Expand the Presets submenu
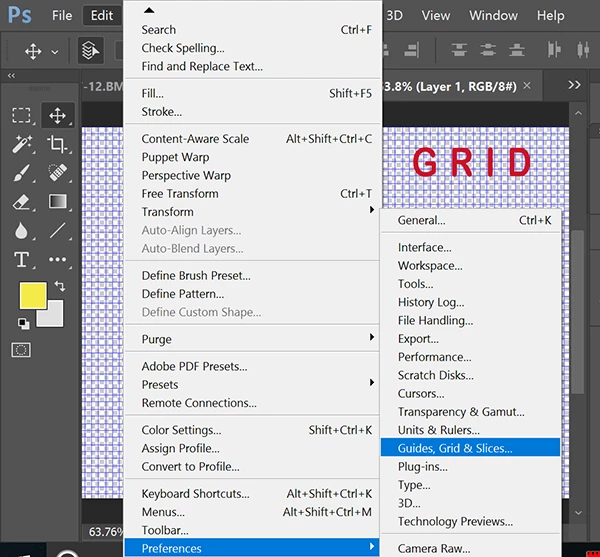600x557 pixels. (x=253, y=384)
